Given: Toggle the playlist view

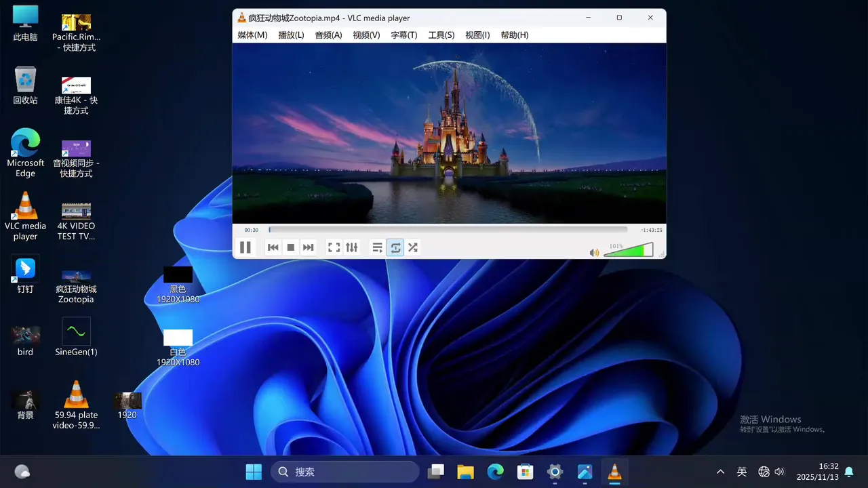Looking at the screenshot, I should 378,247.
